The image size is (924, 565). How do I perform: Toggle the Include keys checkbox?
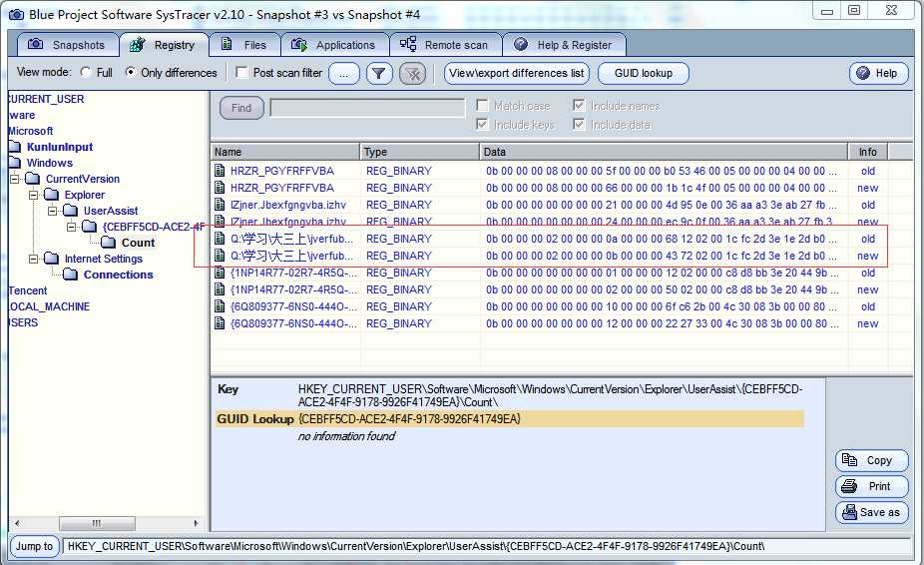point(482,124)
